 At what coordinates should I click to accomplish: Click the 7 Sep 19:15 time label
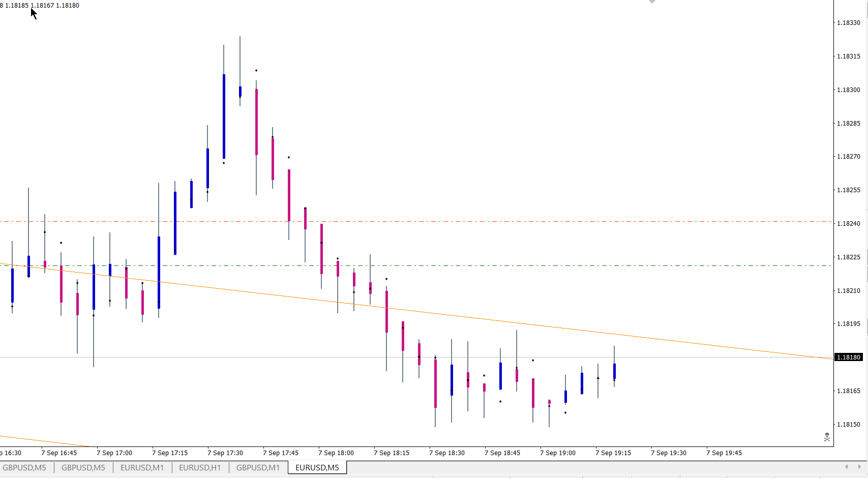[613, 453]
